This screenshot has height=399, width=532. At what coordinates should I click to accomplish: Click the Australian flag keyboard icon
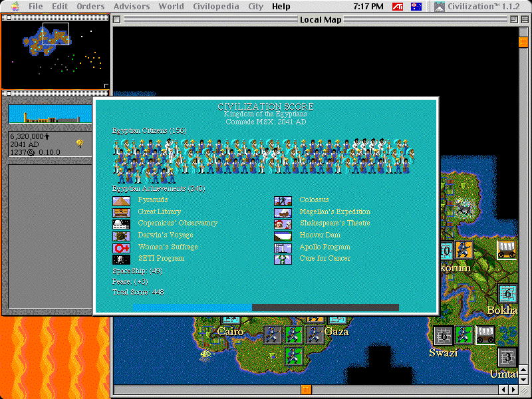tap(416, 7)
